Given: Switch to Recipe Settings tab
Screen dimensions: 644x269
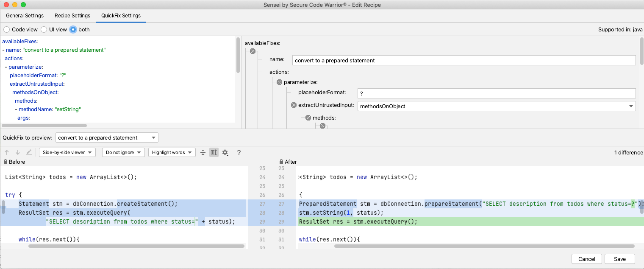Looking at the screenshot, I should click(72, 16).
